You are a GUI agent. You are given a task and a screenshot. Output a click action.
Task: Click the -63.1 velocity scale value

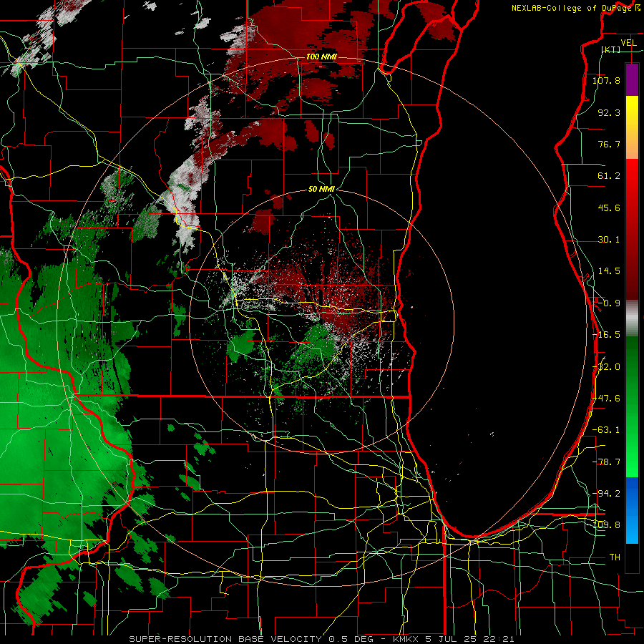[606, 430]
